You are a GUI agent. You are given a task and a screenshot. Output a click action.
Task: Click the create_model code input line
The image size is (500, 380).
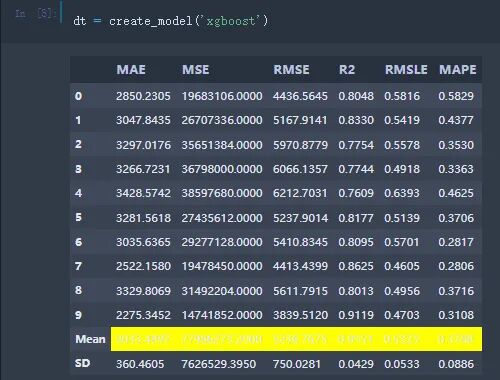point(170,21)
